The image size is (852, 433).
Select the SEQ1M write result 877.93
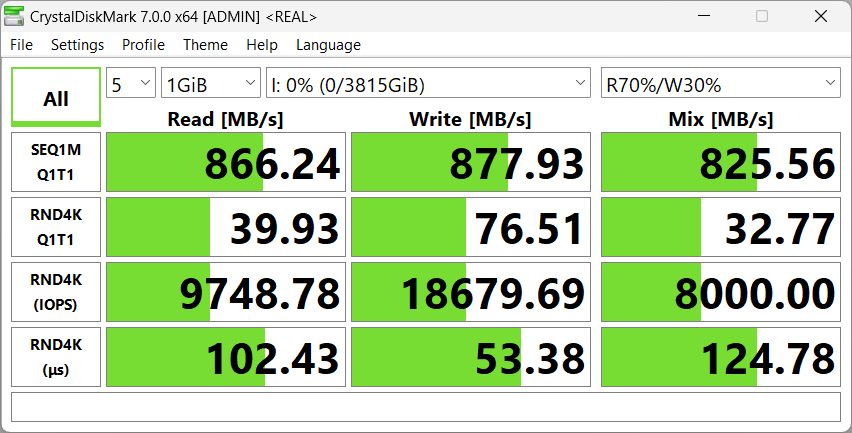click(471, 162)
